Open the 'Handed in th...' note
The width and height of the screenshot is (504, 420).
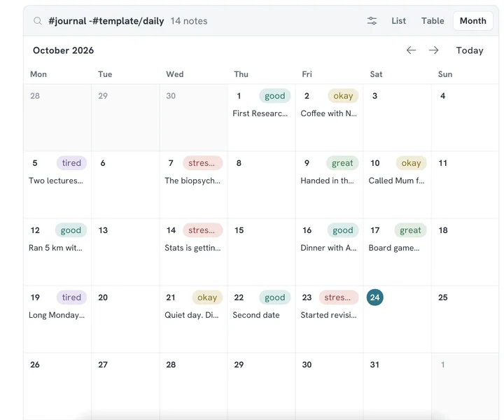point(327,181)
